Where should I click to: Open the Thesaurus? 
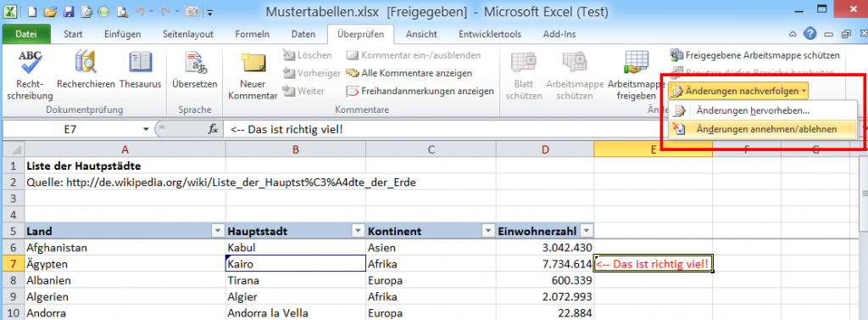pos(140,70)
